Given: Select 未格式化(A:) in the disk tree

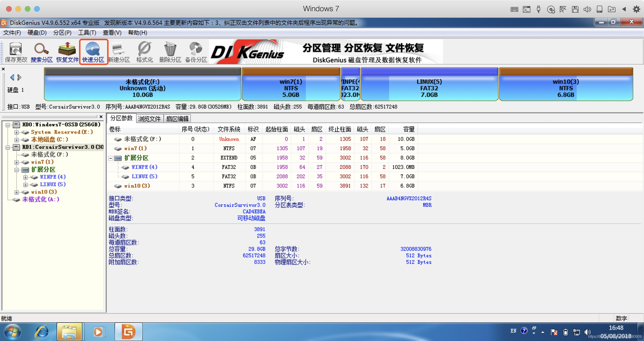Looking at the screenshot, I should pos(40,200).
